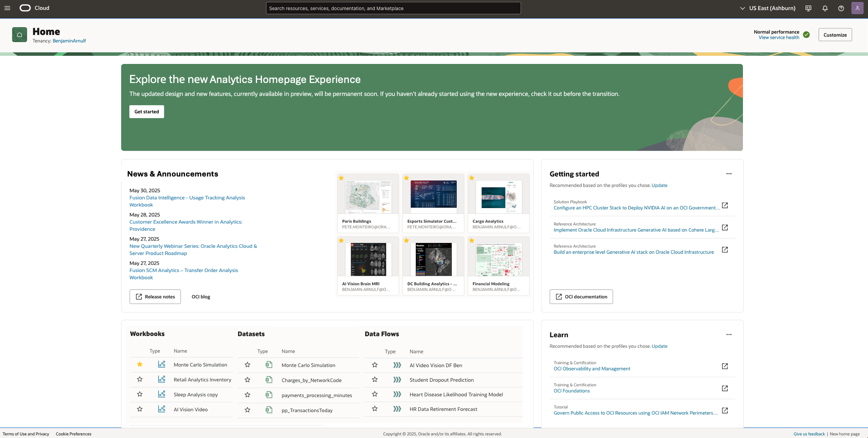
Task: Click dataset icon for payments_processing_minutes
Action: (x=269, y=395)
